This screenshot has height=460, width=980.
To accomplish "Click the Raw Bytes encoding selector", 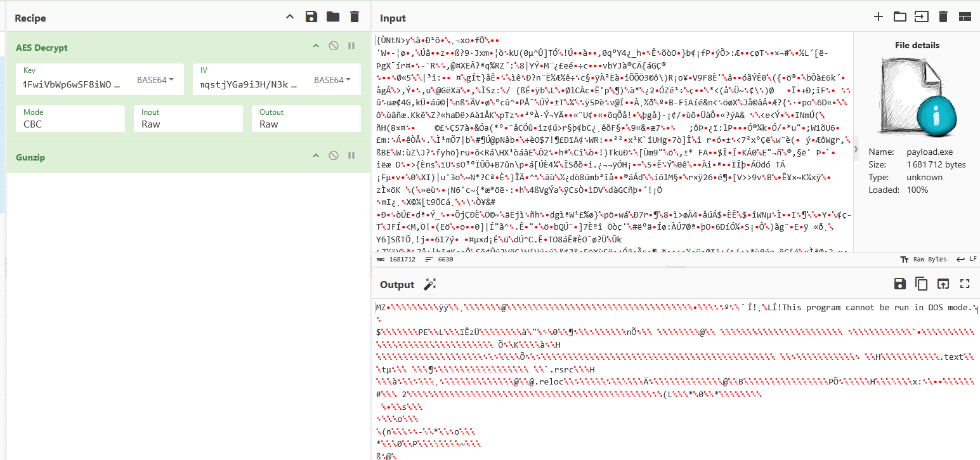I will coord(924,260).
